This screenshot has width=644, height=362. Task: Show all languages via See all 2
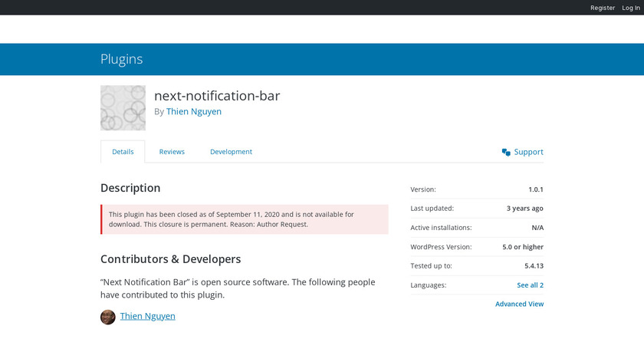530,285
